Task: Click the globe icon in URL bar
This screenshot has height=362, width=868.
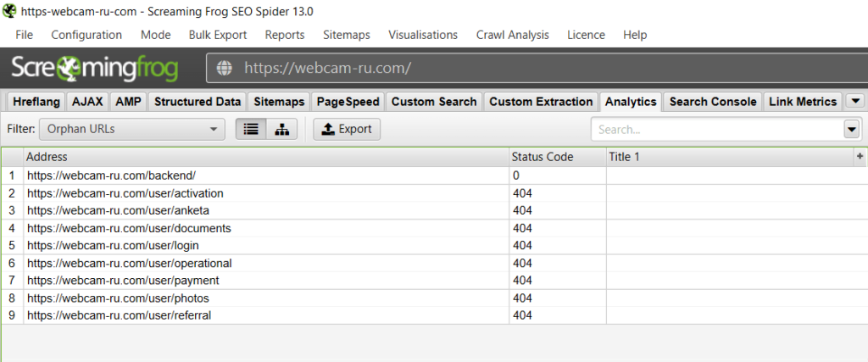Action: (x=224, y=68)
